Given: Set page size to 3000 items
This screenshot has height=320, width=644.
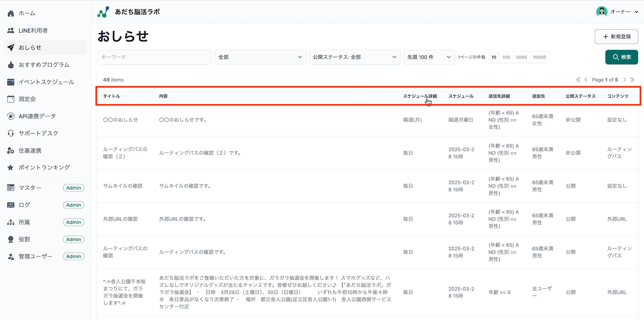Looking at the screenshot, I should point(521,57).
